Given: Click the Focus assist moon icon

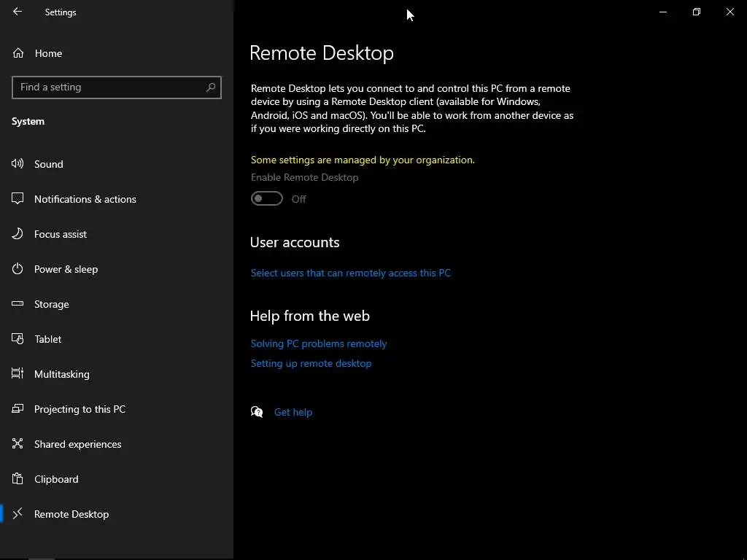Looking at the screenshot, I should 18,233.
